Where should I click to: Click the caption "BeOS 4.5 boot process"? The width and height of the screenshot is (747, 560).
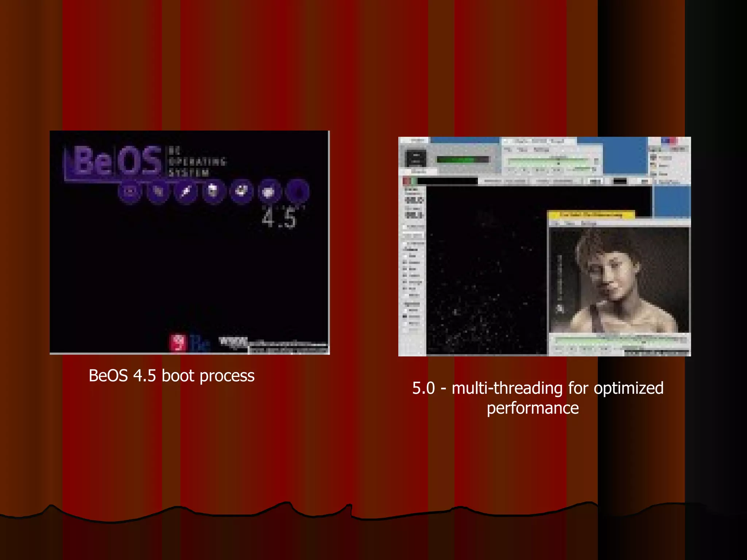(171, 376)
